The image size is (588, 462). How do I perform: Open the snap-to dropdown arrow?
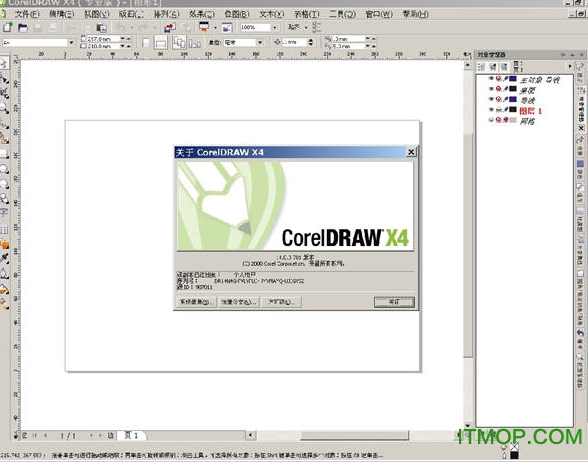coord(306,27)
